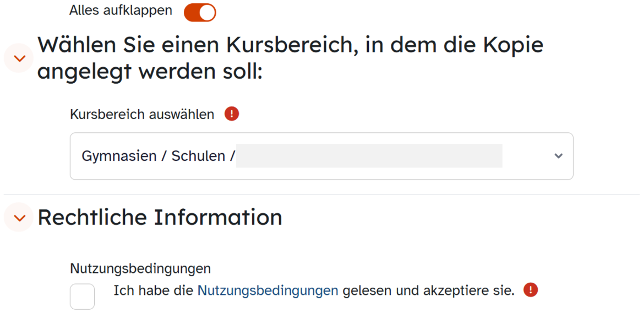Click the Kursbereich auswählen field label

(142, 115)
